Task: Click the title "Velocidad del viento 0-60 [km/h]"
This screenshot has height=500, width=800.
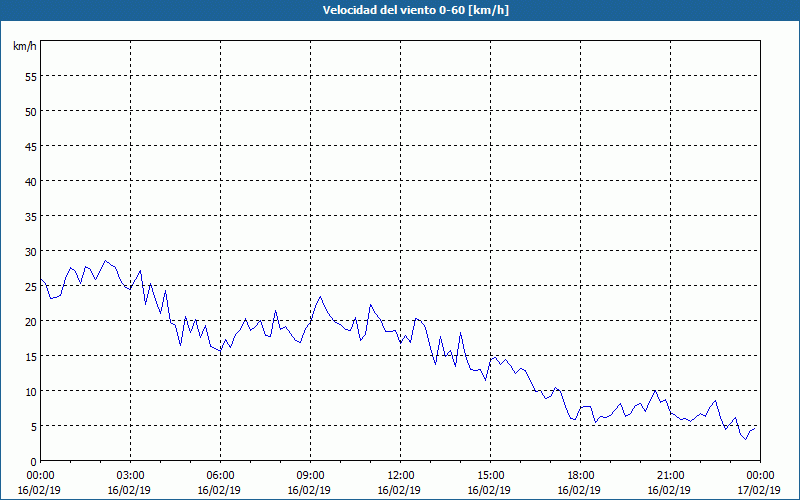Action: [x=416, y=10]
